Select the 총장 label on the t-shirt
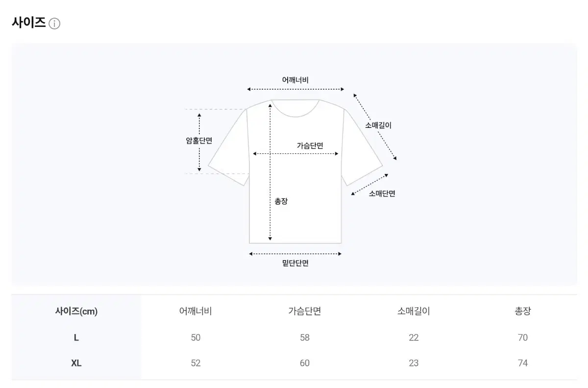The height and width of the screenshot is (388, 588). [281, 201]
